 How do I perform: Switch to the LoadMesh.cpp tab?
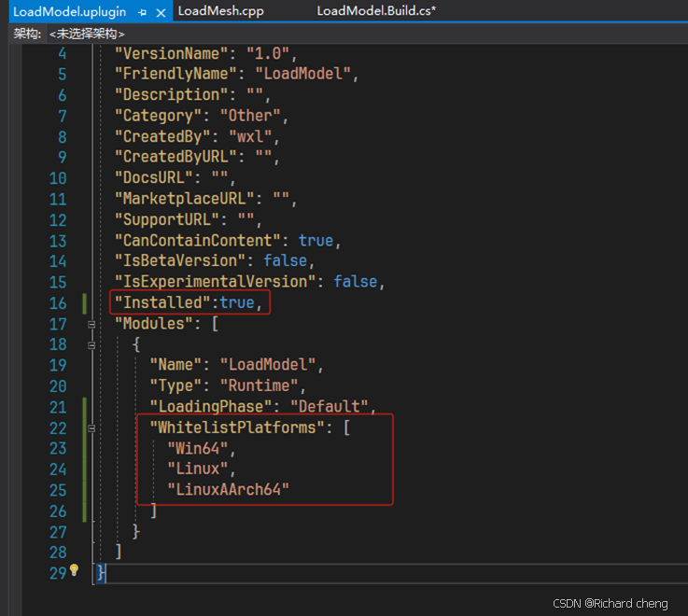click(220, 11)
